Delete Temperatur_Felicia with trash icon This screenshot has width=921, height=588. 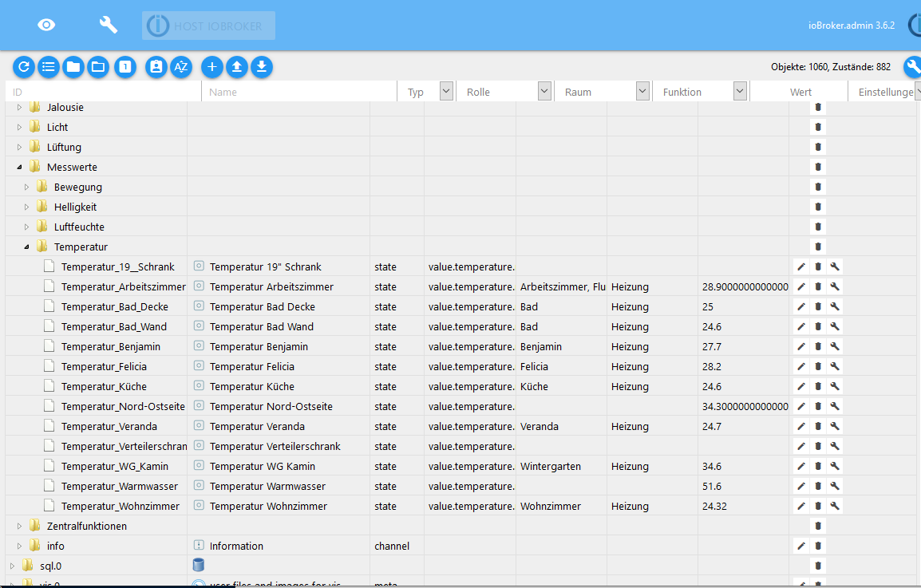click(817, 366)
